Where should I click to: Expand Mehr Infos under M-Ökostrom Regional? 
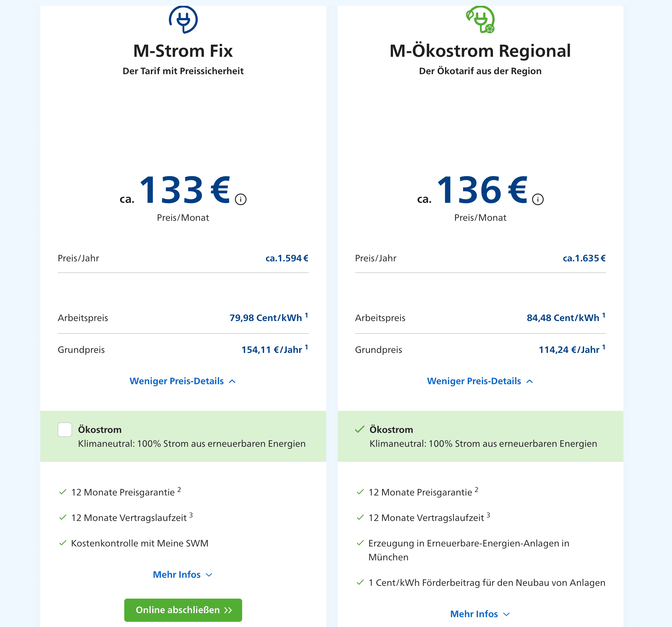(x=480, y=614)
